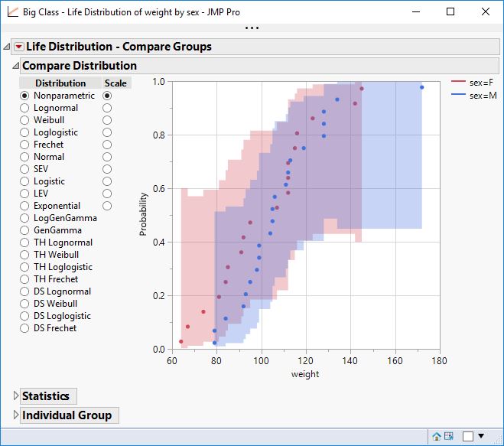The height and width of the screenshot is (446, 504).
Task: Open the red triangle menu for Life Distribution
Action: tap(19, 47)
